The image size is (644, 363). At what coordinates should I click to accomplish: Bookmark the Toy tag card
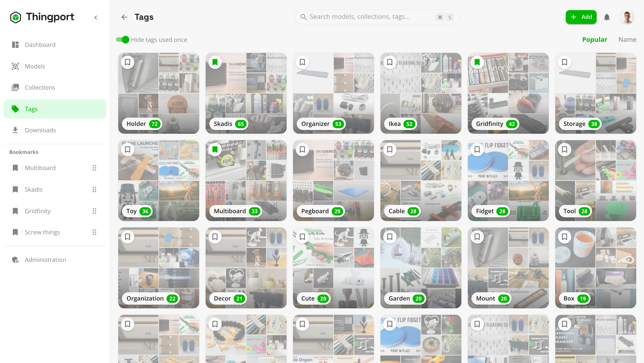[x=127, y=150]
